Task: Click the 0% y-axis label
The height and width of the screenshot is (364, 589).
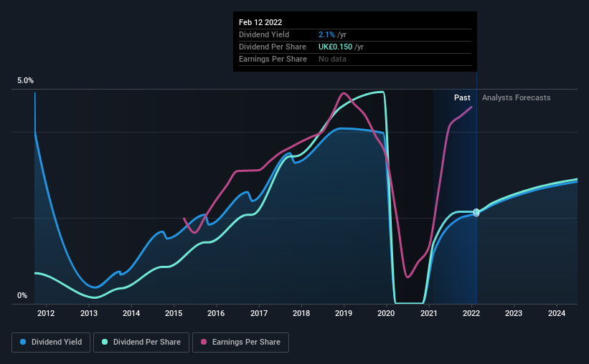Action: click(22, 296)
